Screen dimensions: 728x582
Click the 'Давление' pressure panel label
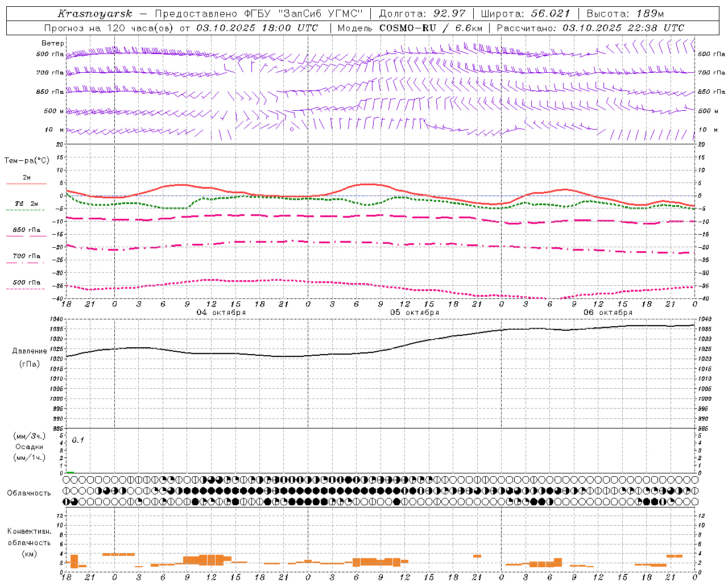(30, 351)
